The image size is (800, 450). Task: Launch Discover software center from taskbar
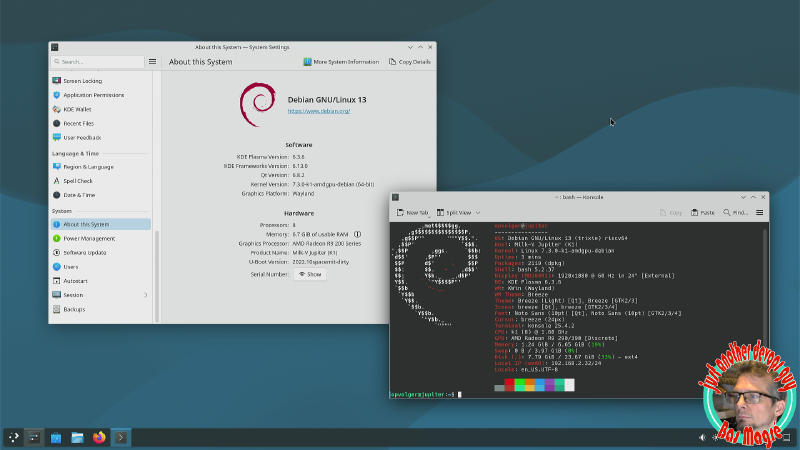[56, 437]
